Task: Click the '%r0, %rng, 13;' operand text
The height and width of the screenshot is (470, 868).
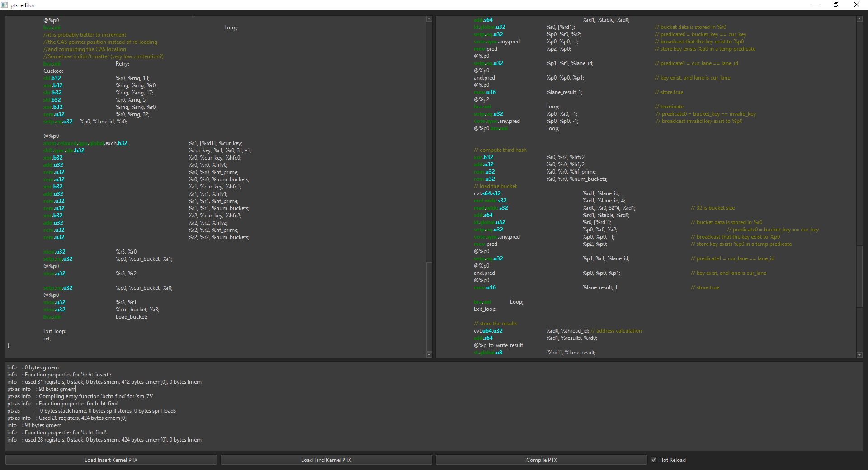Action: pyautogui.click(x=132, y=78)
